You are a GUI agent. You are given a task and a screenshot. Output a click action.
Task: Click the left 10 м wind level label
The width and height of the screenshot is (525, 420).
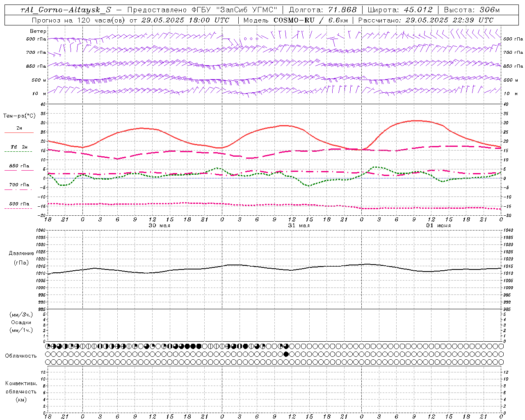click(x=39, y=94)
